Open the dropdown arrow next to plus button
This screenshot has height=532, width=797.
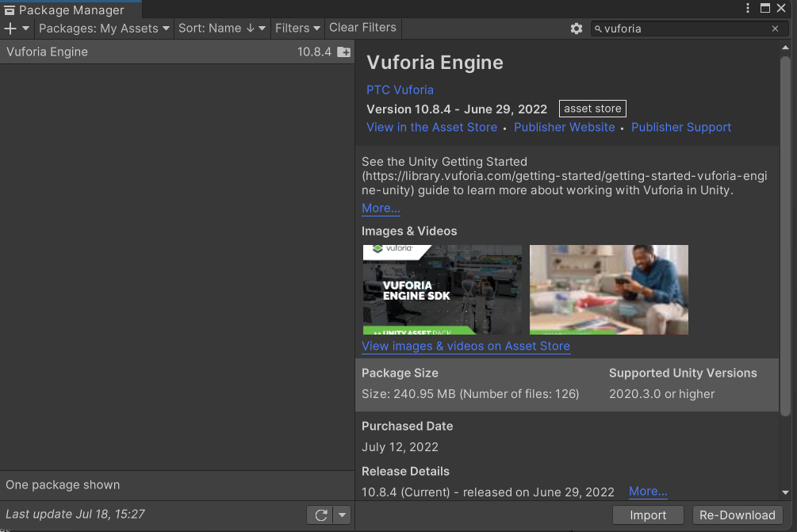pyautogui.click(x=25, y=28)
